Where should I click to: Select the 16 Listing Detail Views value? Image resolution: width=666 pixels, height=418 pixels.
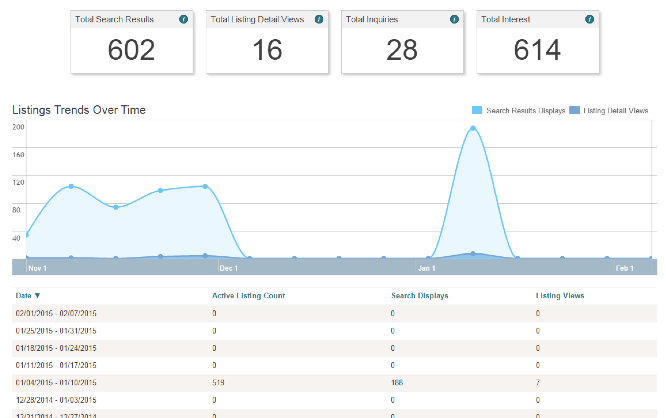pyautogui.click(x=267, y=50)
